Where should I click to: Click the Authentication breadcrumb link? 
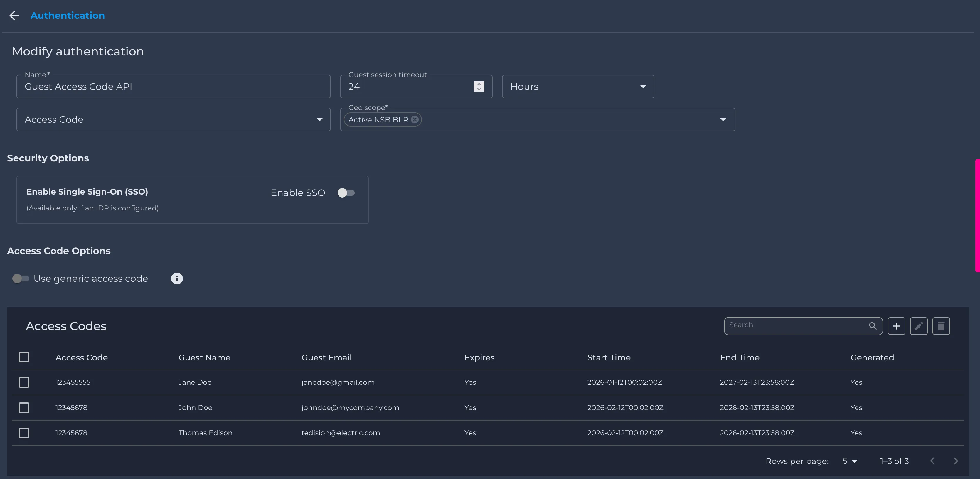[x=67, y=16]
